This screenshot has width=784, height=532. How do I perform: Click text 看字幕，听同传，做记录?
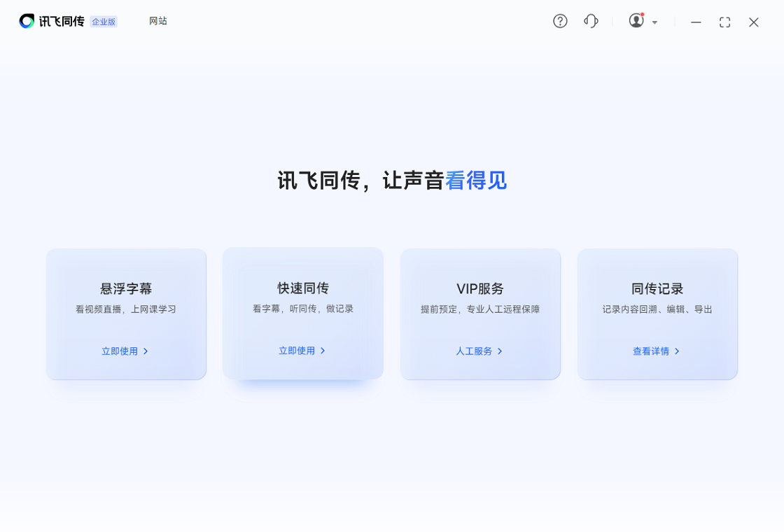point(303,309)
